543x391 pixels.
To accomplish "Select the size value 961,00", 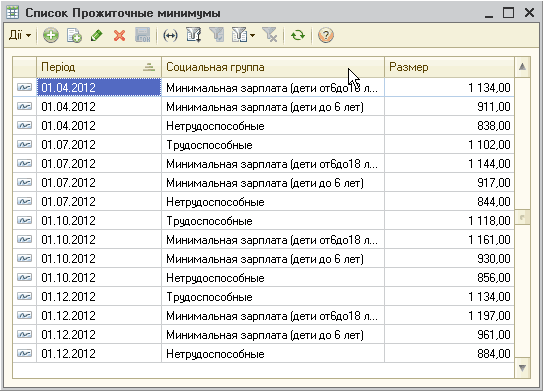I will click(493, 335).
